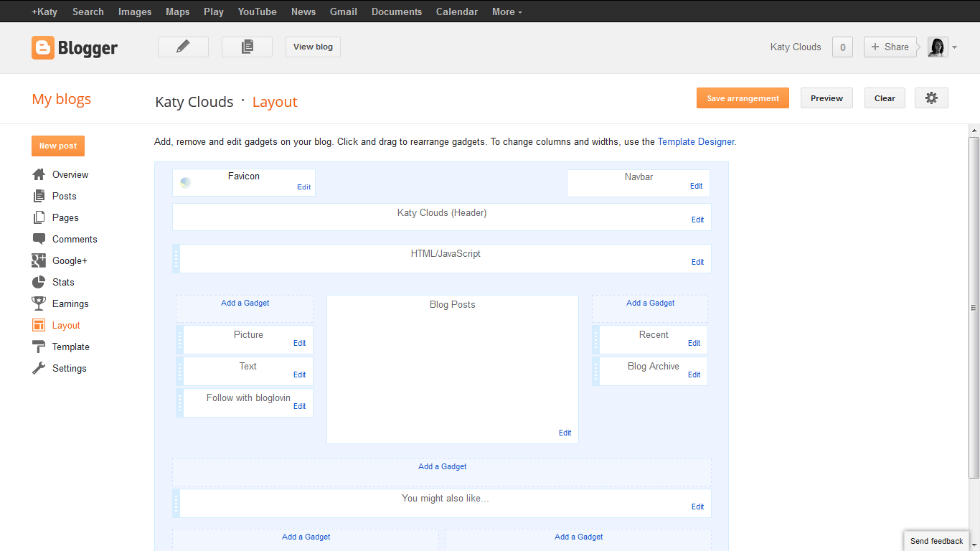Expand the More menu in the Google bar
This screenshot has height=551, width=980.
pyautogui.click(x=507, y=11)
